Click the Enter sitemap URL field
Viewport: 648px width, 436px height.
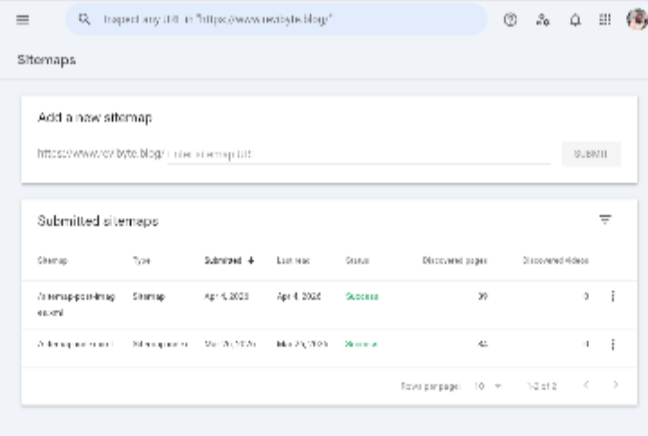click(x=359, y=154)
